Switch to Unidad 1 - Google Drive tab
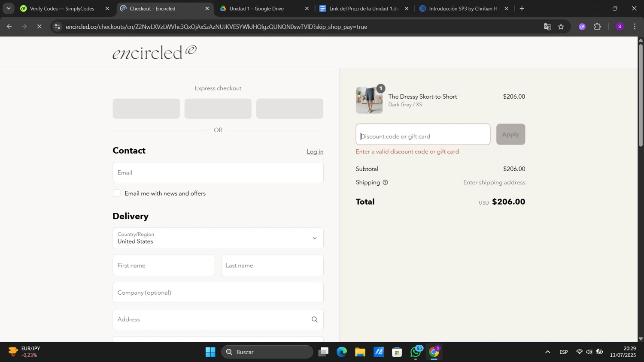This screenshot has height=362, width=644. click(257, 9)
